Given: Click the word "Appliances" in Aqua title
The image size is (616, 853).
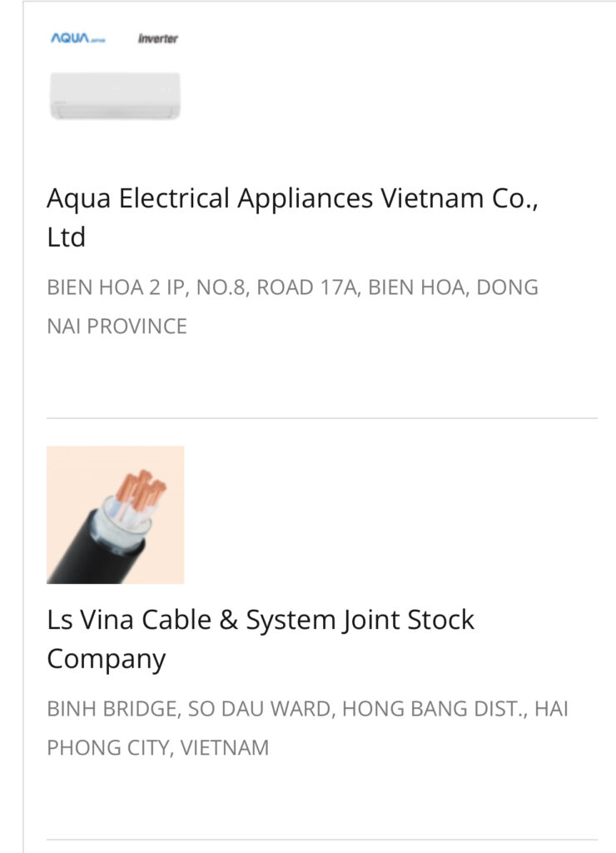Looking at the screenshot, I should (305, 199).
